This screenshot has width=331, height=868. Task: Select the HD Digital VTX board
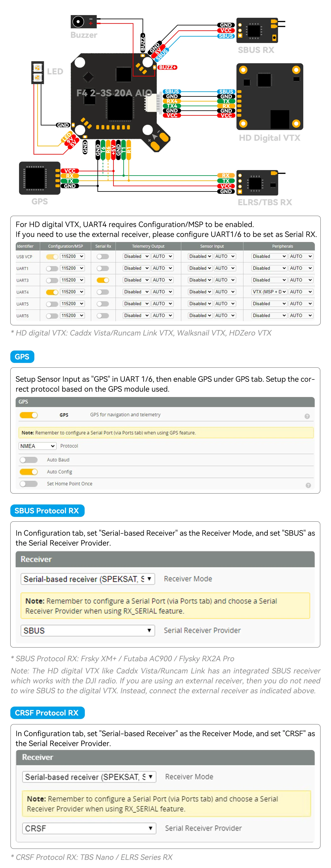pyautogui.click(x=269, y=97)
